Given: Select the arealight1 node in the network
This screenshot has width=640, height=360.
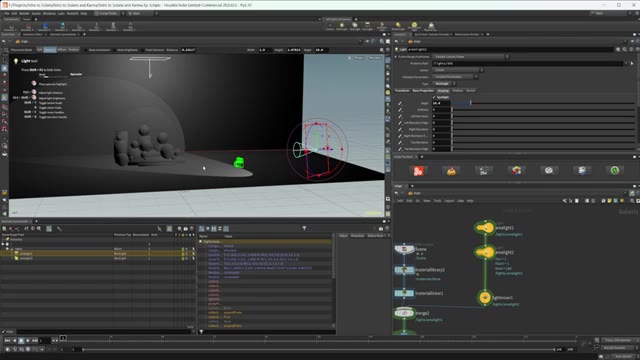Looking at the screenshot, I should [485, 228].
